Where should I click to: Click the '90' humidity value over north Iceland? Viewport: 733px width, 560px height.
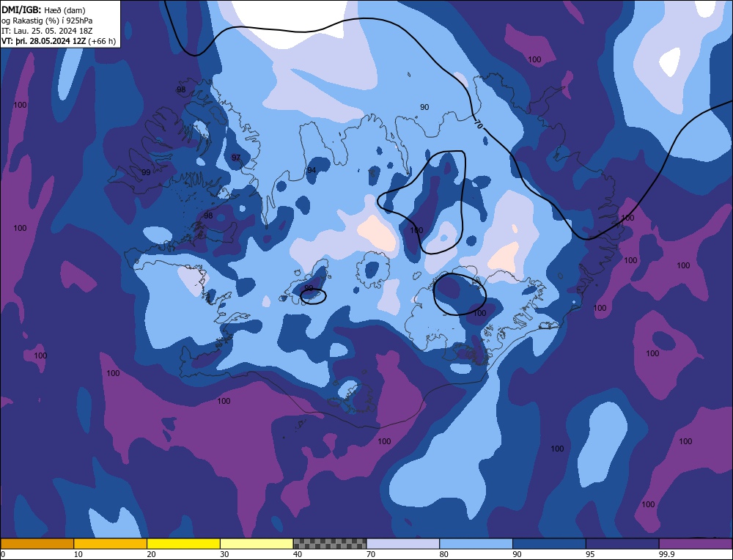(x=424, y=107)
